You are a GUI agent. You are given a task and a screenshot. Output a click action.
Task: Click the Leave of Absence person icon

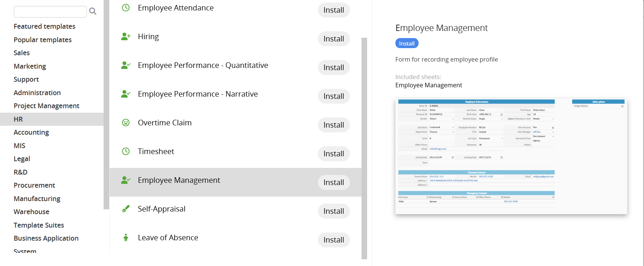tap(126, 238)
